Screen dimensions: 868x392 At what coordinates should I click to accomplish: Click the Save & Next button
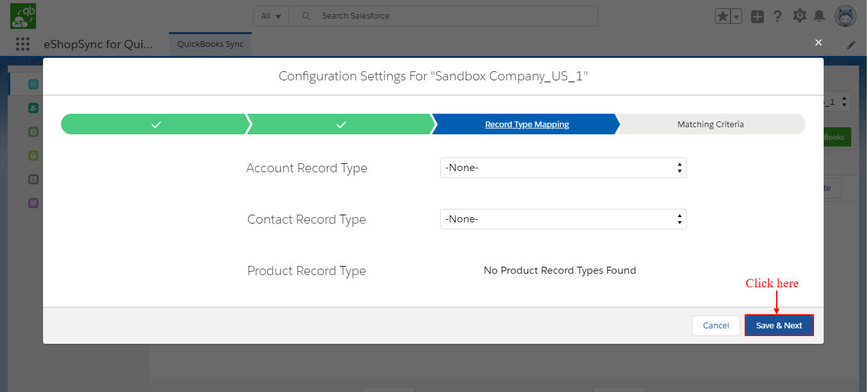click(x=779, y=325)
